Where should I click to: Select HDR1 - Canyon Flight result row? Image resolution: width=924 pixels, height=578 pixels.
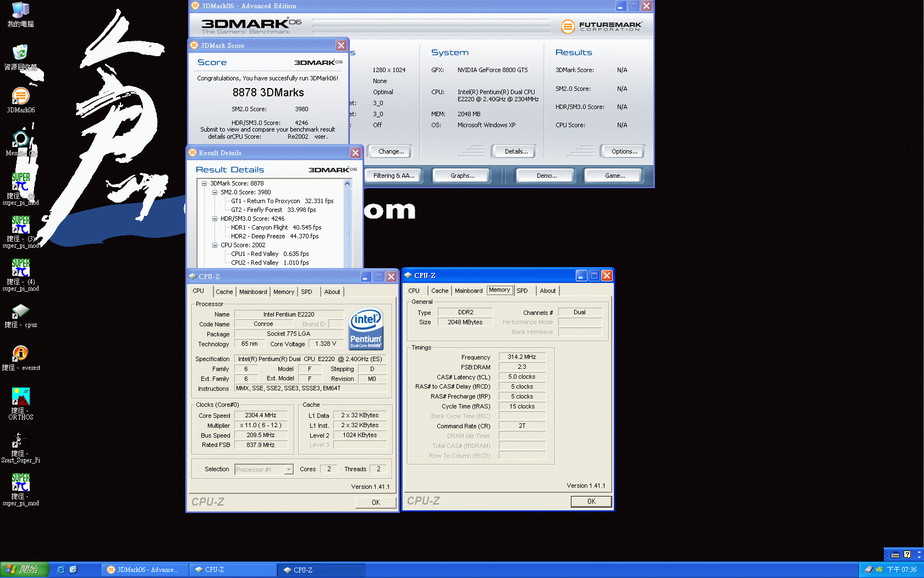click(276, 227)
